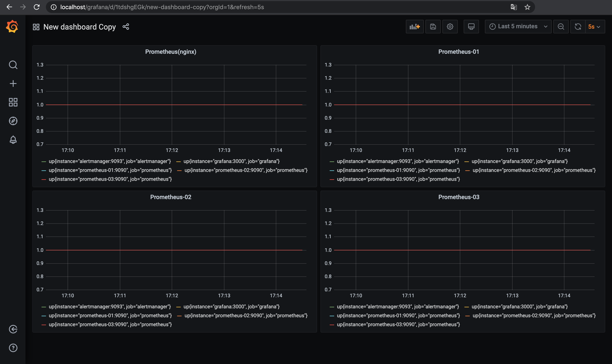Toggle prometheus-03 series in Prometheus(nginx) legend
Image resolution: width=612 pixels, height=364 pixels.
[x=110, y=179]
